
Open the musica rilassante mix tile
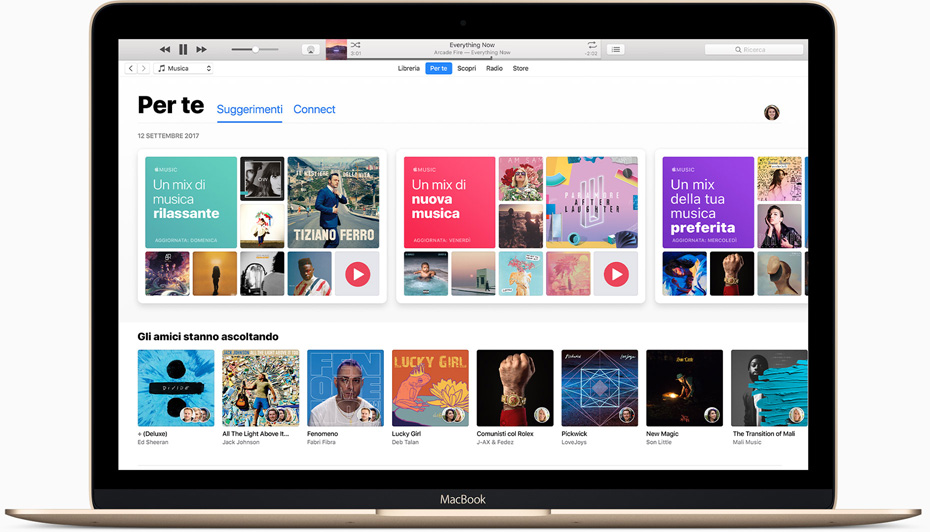coord(191,202)
